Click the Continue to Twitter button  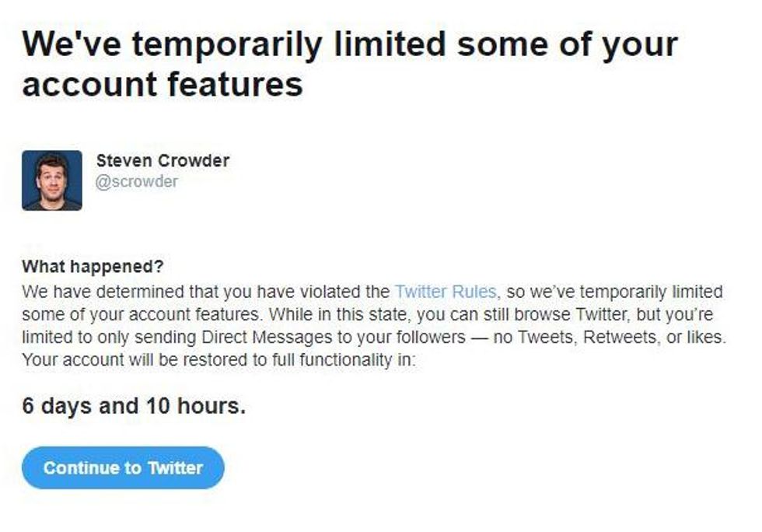click(x=123, y=468)
